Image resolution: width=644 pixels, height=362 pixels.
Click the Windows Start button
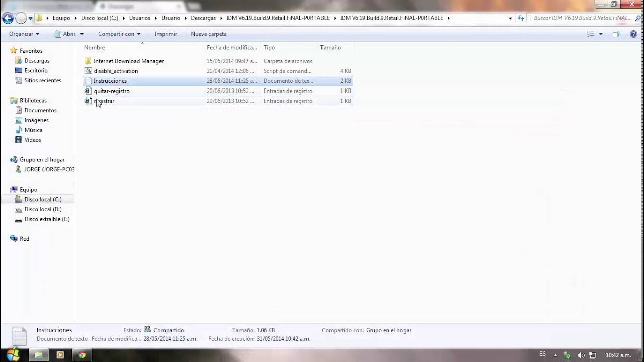(x=13, y=354)
